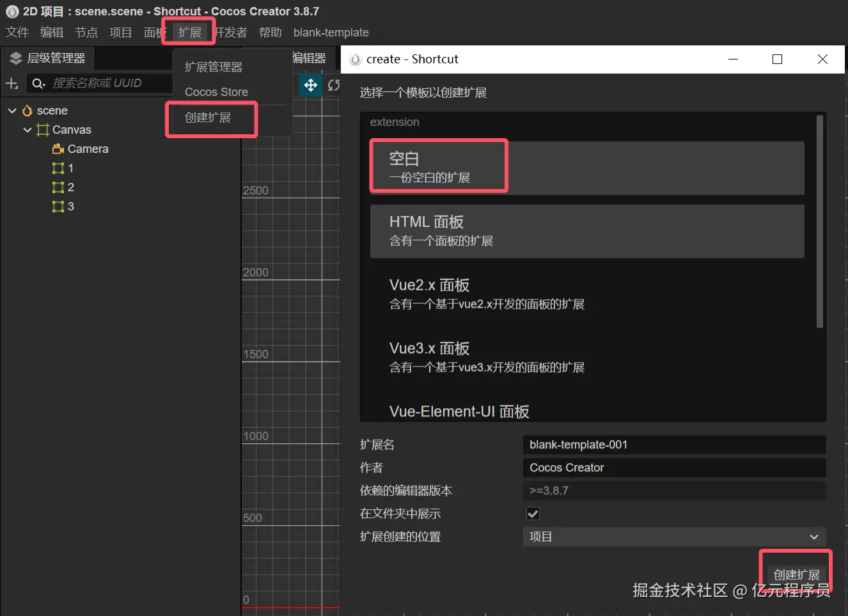Click the hierarchy search magnifier icon

tap(38, 83)
